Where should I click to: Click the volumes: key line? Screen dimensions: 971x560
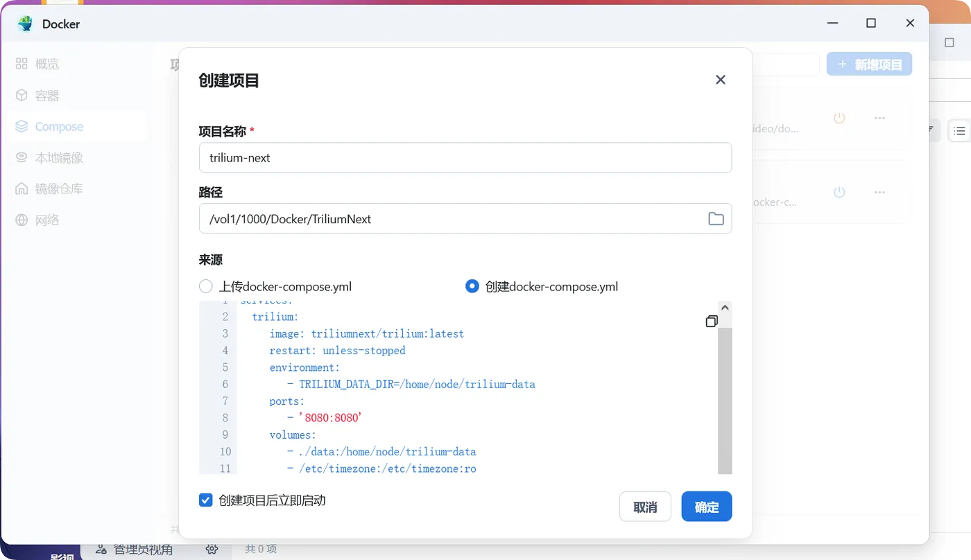293,435
